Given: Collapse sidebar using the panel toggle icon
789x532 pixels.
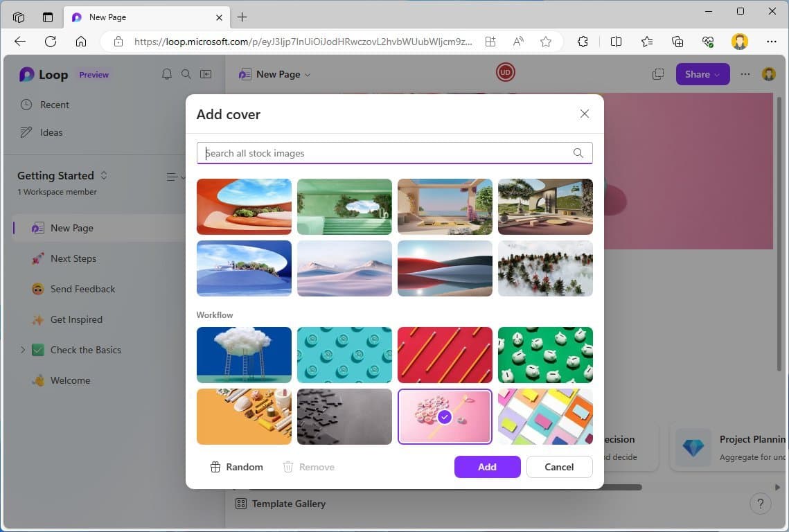Looking at the screenshot, I should [206, 74].
